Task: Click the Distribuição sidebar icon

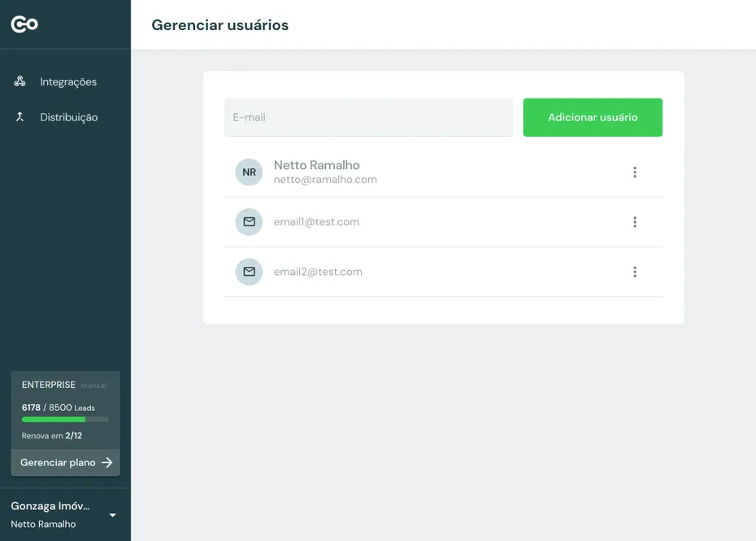Action: [x=20, y=117]
